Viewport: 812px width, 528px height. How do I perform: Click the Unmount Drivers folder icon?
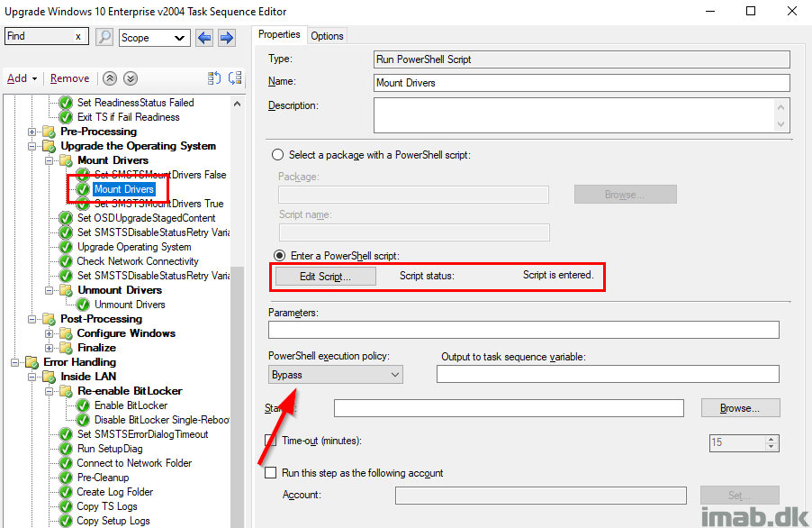(x=66, y=290)
